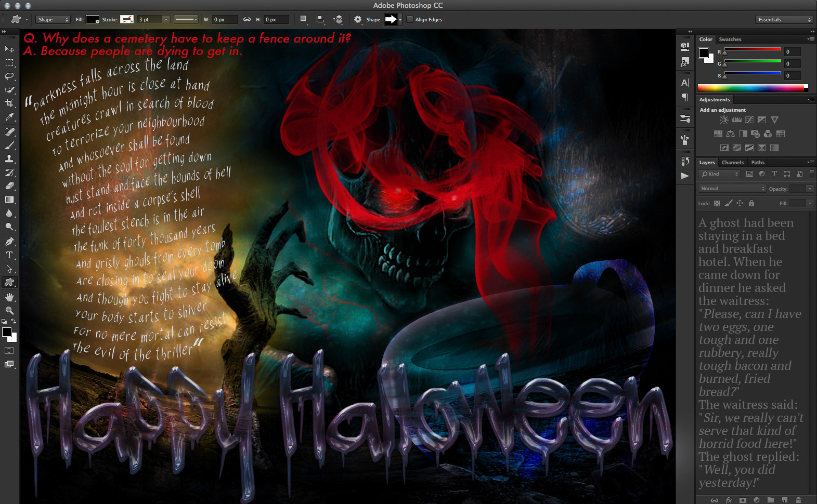This screenshot has width=817, height=504.
Task: Open the stroke width 3 pt dropdown
Action: pyautogui.click(x=166, y=20)
